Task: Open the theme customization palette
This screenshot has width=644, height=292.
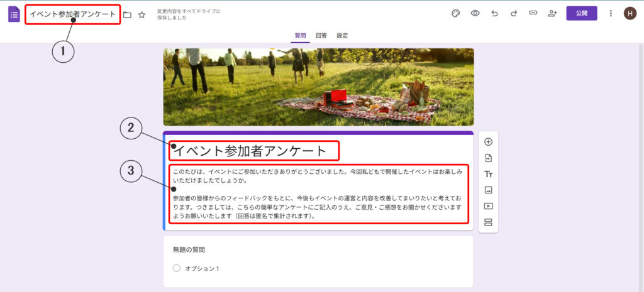Action: pos(456,14)
